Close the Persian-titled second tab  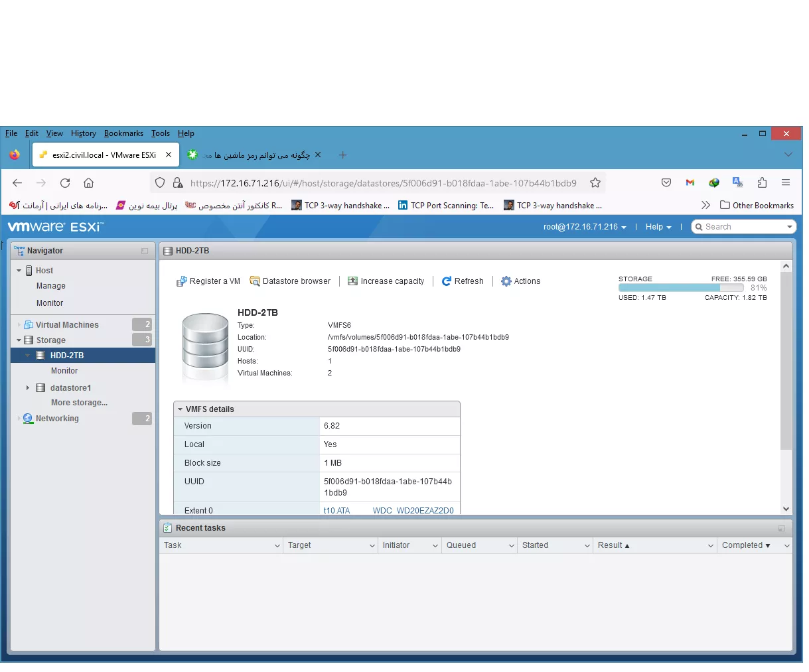click(x=318, y=155)
